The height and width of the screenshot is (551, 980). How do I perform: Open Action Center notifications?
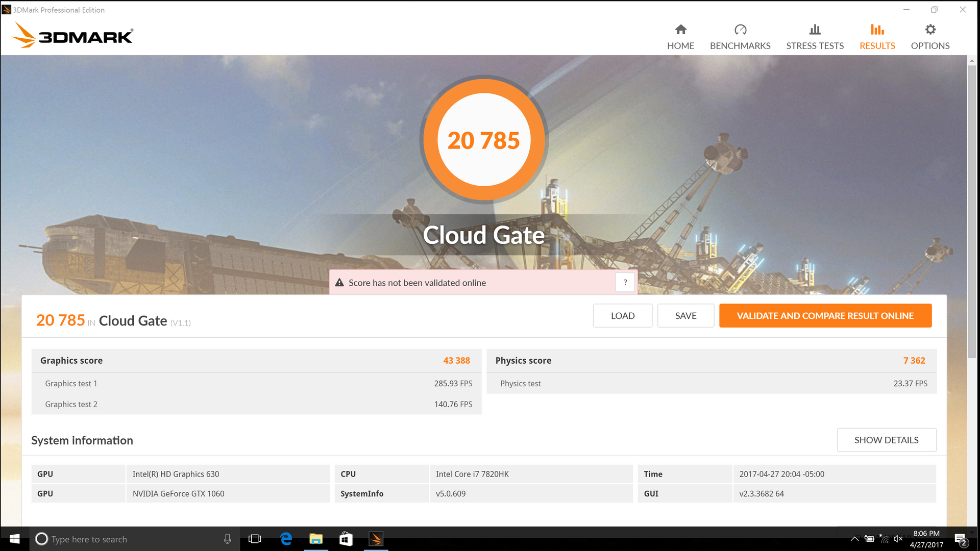coord(961,539)
